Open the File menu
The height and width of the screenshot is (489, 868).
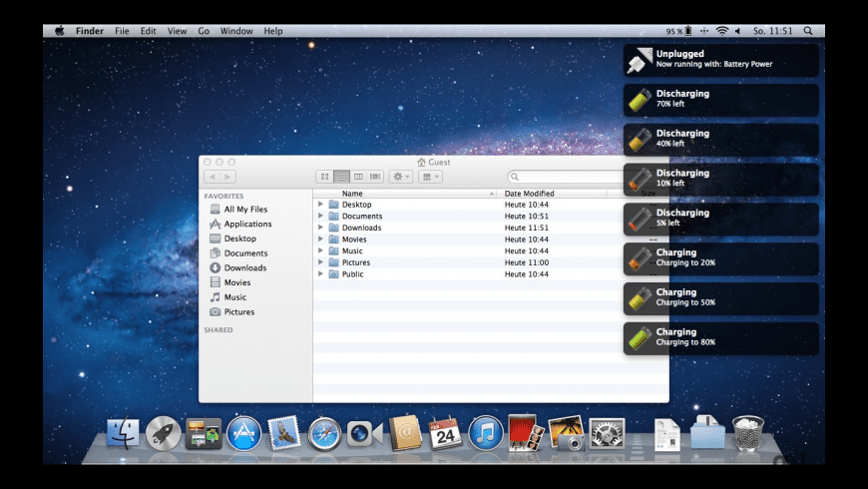pyautogui.click(x=122, y=31)
